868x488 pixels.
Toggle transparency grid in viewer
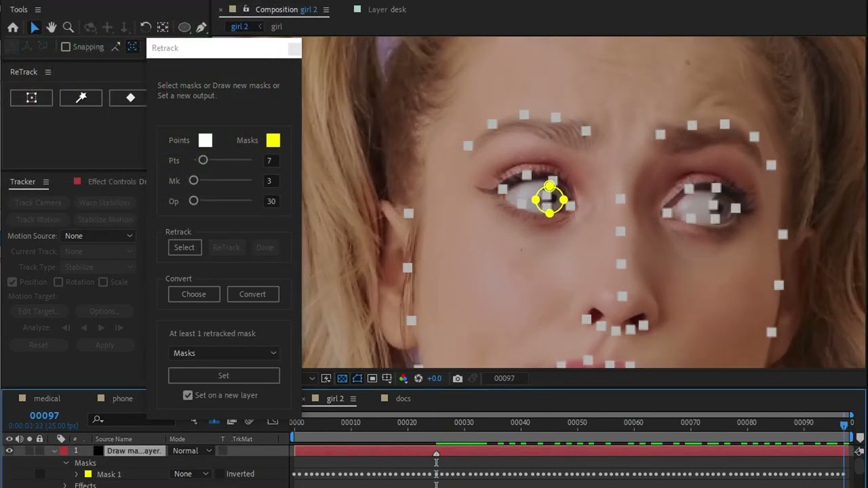[342, 378]
